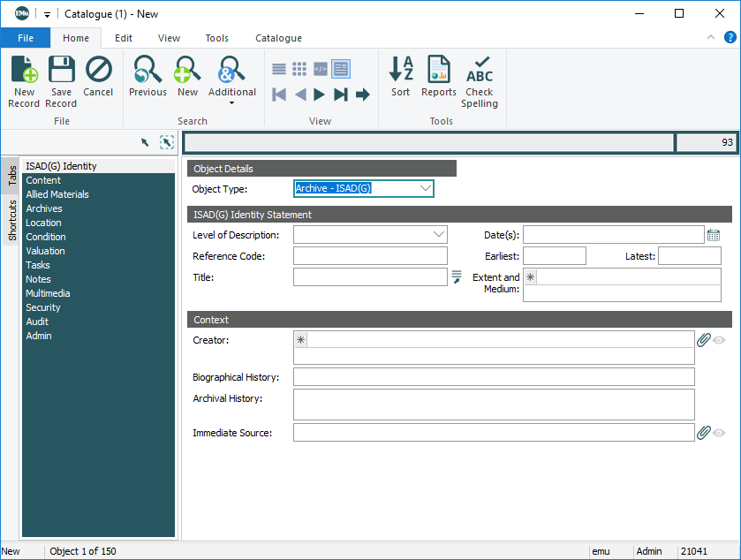
Task: Toggle the view eye icon beside Creator
Action: 720,340
